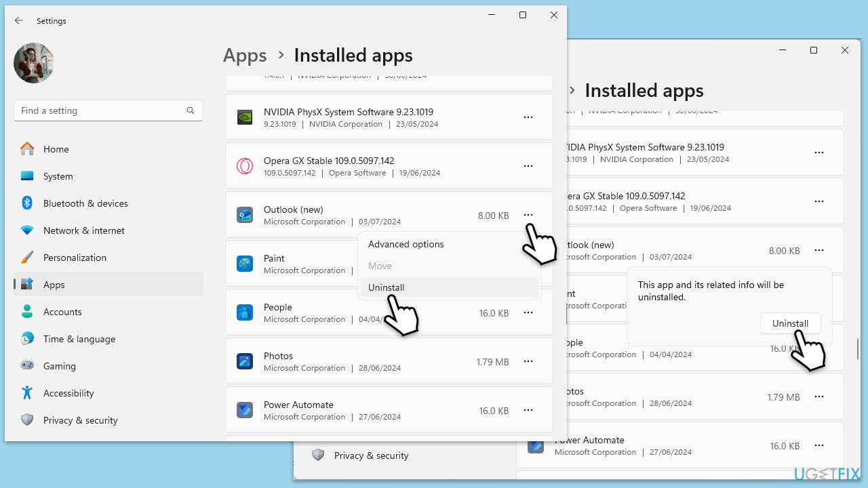Click the NVIDIA PhysX app icon
868x488 pixels.
245,117
